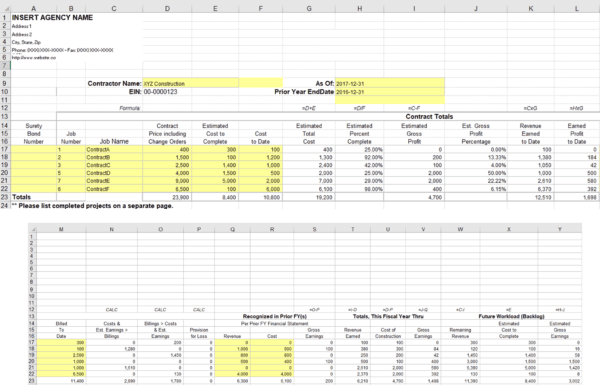The height and width of the screenshot is (385, 600).
Task: Select row 23 header in top sheet
Action: pos(5,197)
